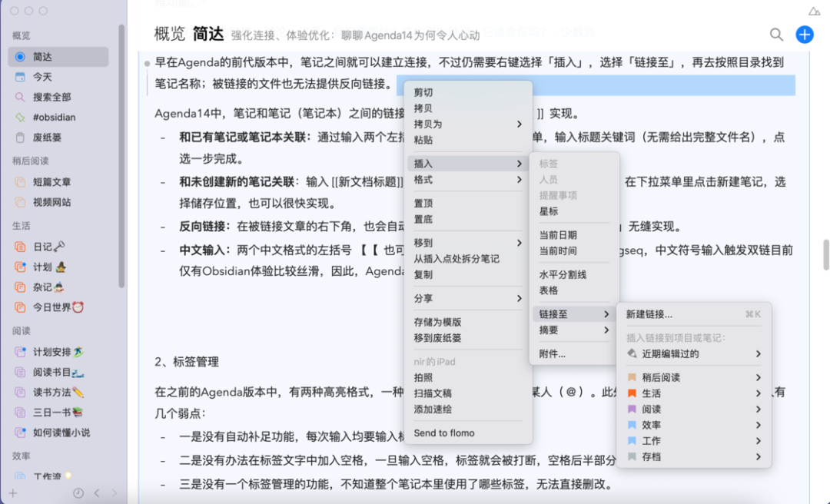The height and width of the screenshot is (504, 830).
Task: Click the note bullet dot beside 早在Agenda
Action: pyautogui.click(x=147, y=64)
